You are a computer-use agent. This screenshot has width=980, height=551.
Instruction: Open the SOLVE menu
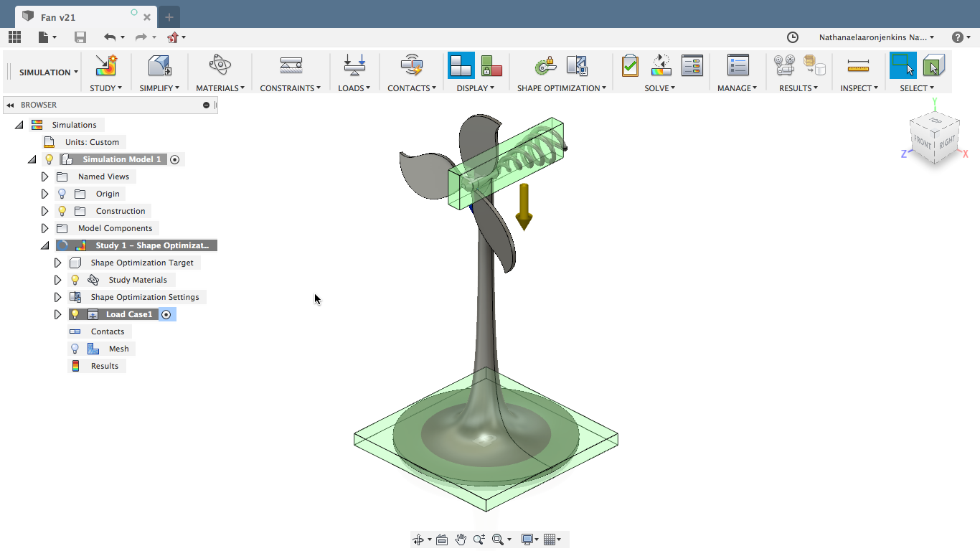click(x=661, y=88)
